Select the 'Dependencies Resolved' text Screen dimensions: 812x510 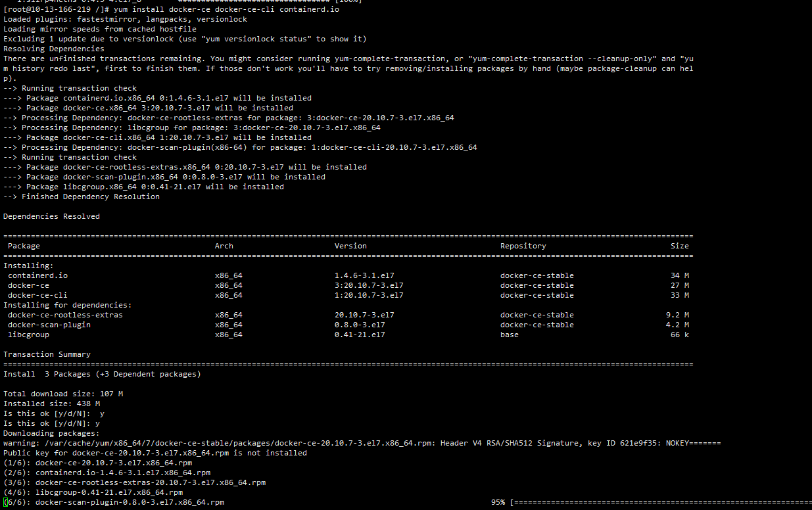(51, 216)
